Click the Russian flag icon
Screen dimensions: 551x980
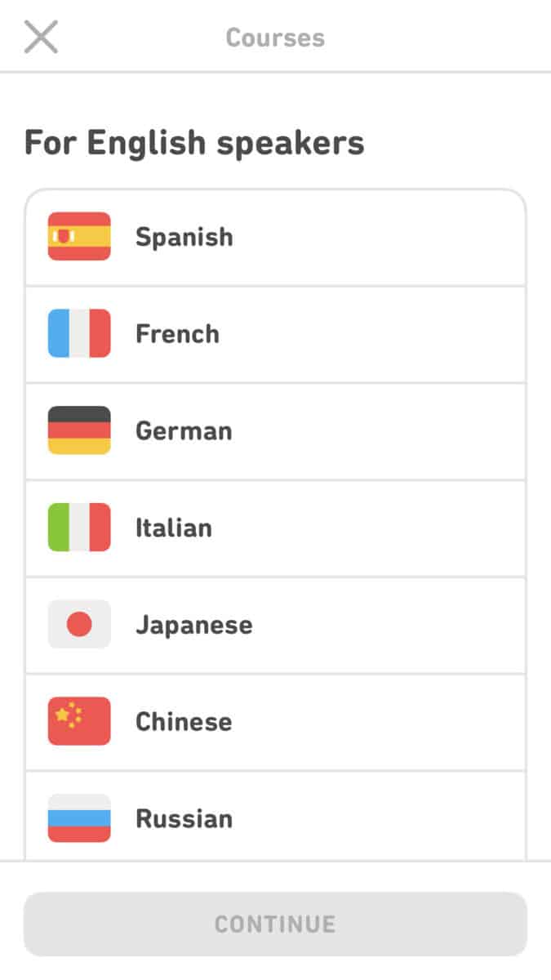click(x=79, y=818)
